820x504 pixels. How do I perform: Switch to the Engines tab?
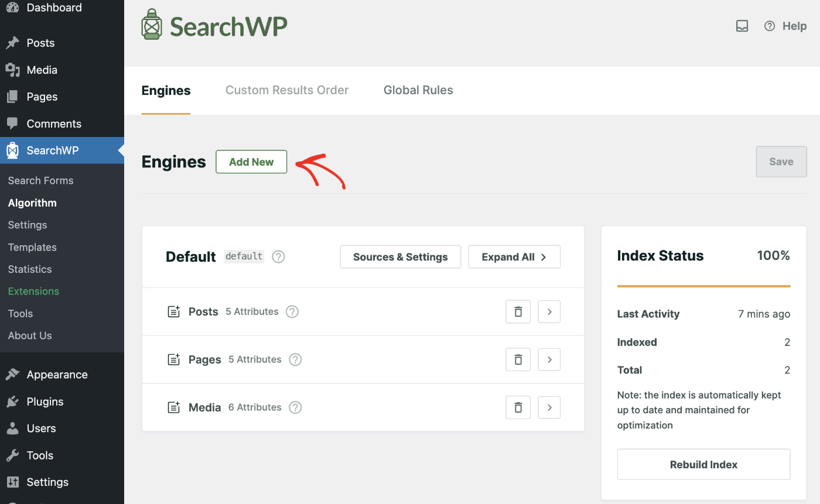pos(166,90)
